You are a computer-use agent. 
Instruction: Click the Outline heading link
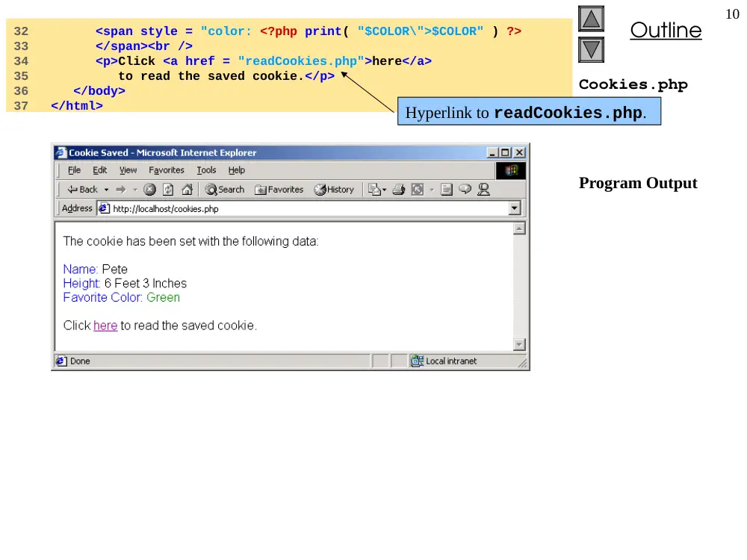(666, 30)
